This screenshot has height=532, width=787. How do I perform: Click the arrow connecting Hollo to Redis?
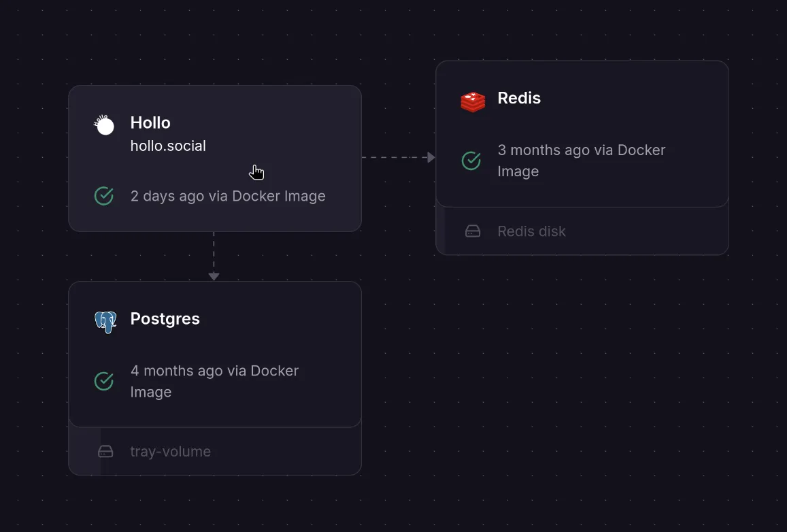(398, 157)
